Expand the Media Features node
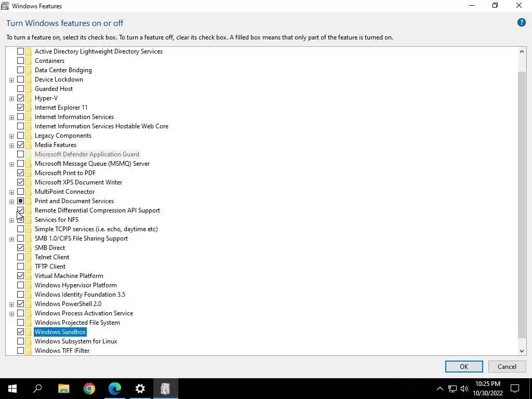This screenshot has height=399, width=532. click(11, 145)
